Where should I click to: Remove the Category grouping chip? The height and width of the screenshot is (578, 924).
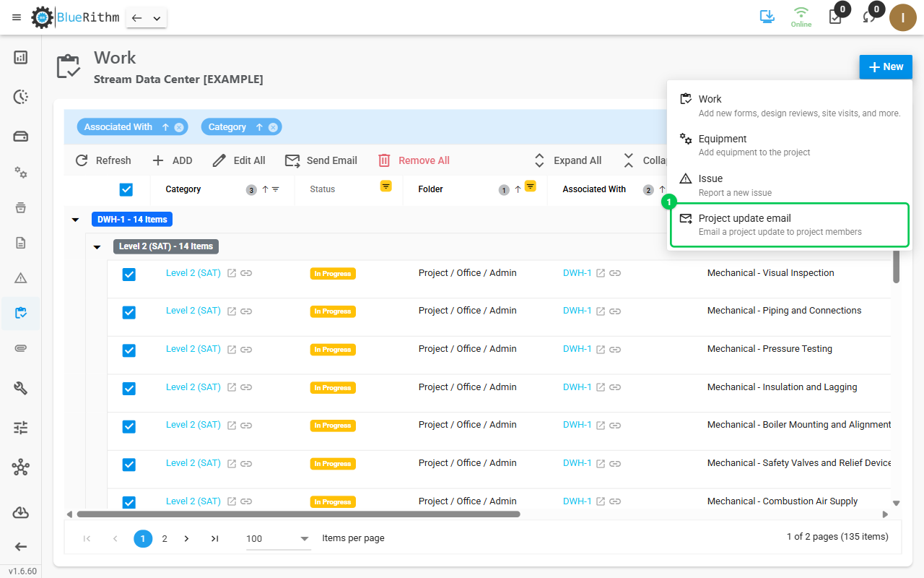[x=273, y=127]
